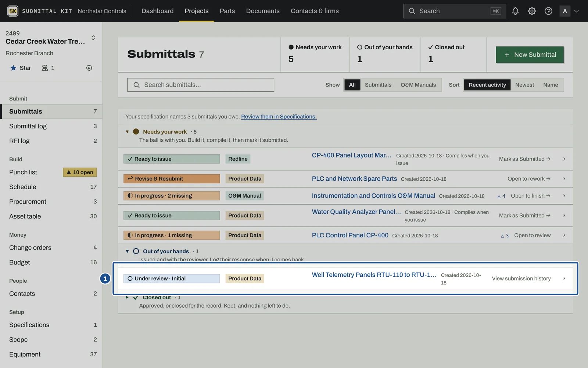The height and width of the screenshot is (368, 588).
Task: Click the chevron on Instrumentation and Controls O&M Manual row
Action: [x=564, y=196]
